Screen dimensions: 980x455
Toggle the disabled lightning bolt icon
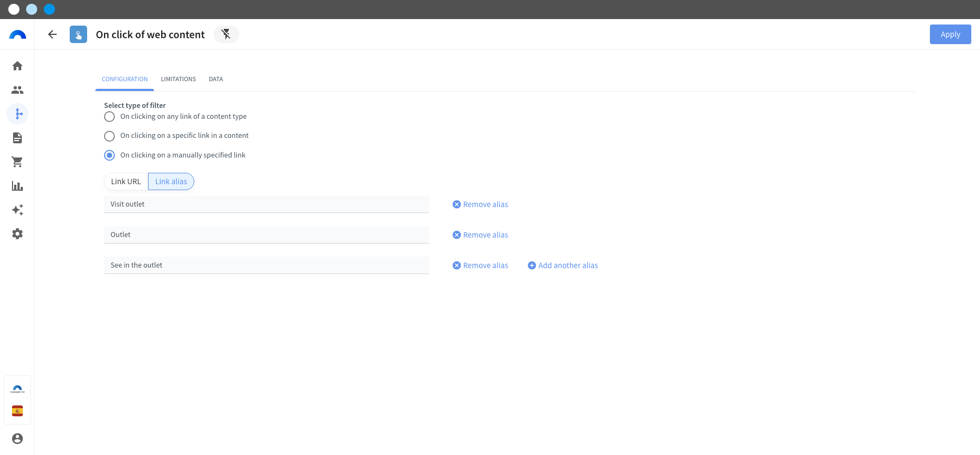(226, 34)
